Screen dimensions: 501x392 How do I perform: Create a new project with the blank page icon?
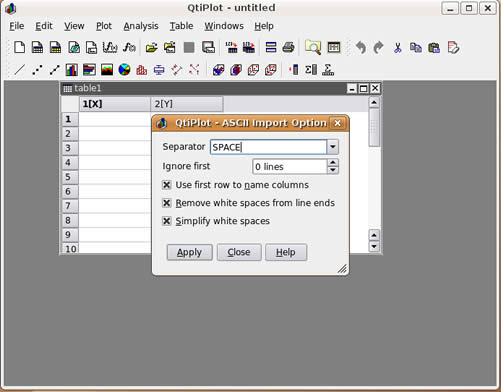click(19, 47)
